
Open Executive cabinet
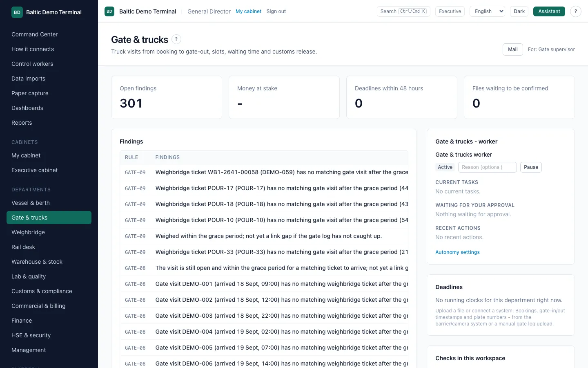coord(49,170)
